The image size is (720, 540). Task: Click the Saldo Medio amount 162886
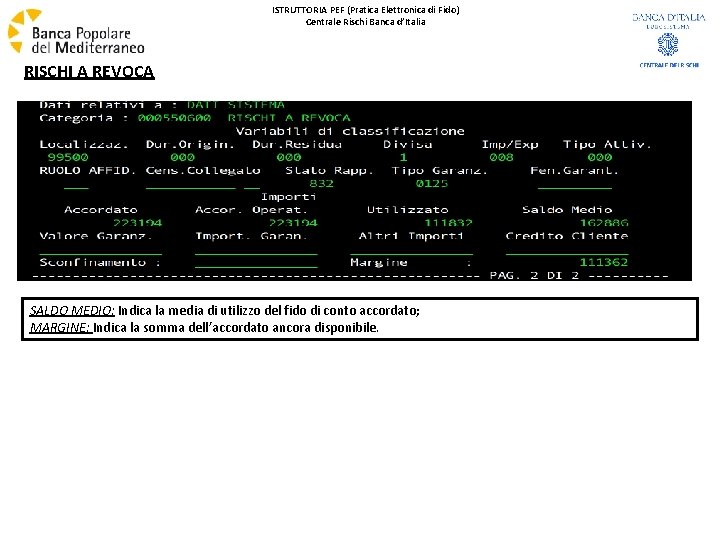point(604,223)
